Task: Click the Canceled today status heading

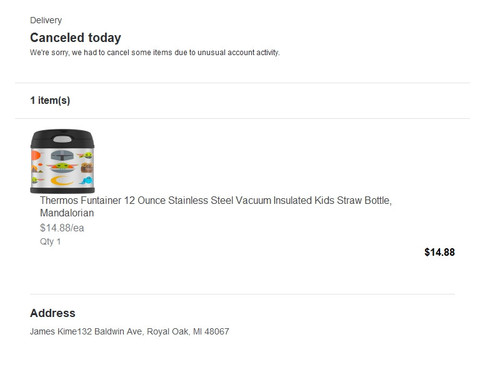Action: [x=75, y=38]
